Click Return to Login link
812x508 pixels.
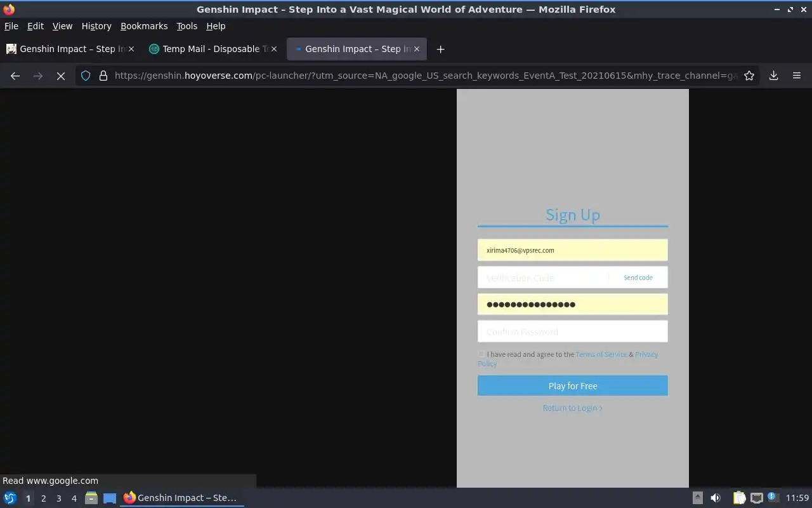572,408
